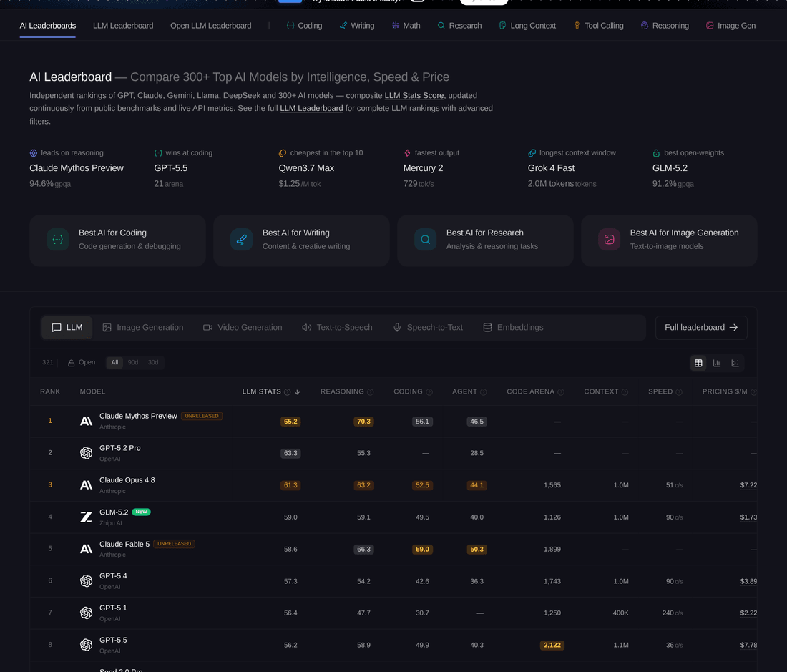Sort by the SPEED column
Image resolution: width=787 pixels, height=672 pixels.
660,391
